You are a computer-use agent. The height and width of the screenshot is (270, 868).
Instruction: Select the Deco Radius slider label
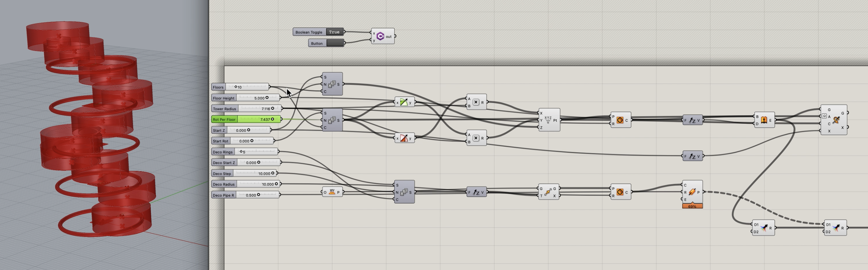224,185
